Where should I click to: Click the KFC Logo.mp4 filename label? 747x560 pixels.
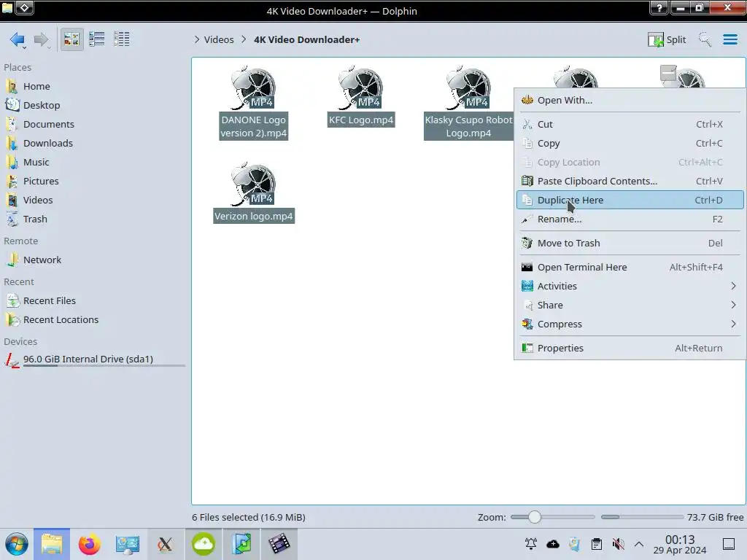pyautogui.click(x=361, y=120)
